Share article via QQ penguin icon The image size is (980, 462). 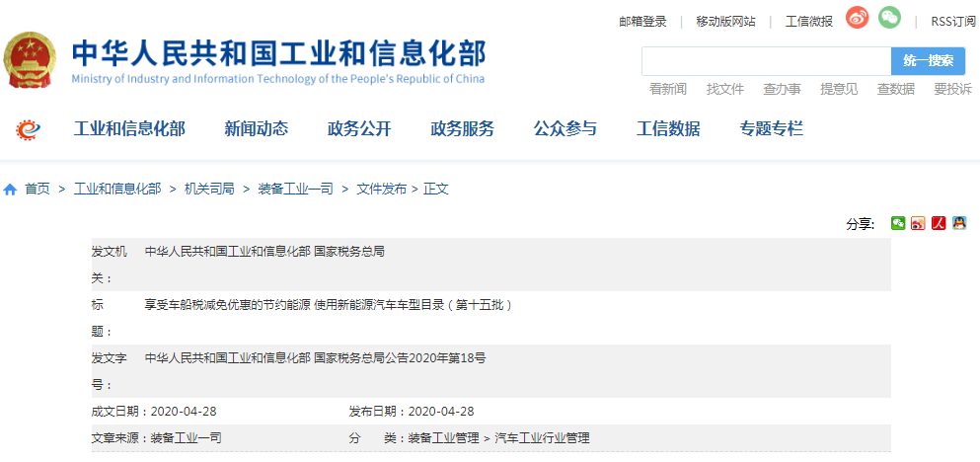[958, 223]
